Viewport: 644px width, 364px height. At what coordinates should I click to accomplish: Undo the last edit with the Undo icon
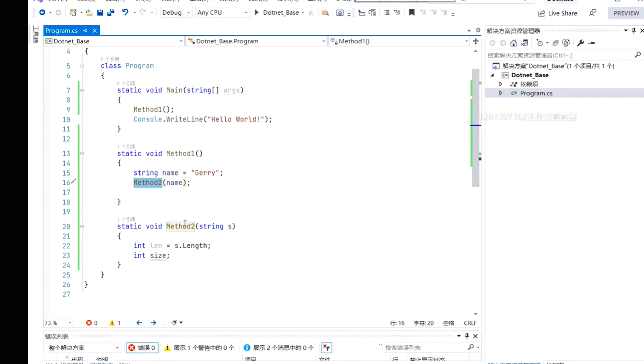[x=125, y=12]
